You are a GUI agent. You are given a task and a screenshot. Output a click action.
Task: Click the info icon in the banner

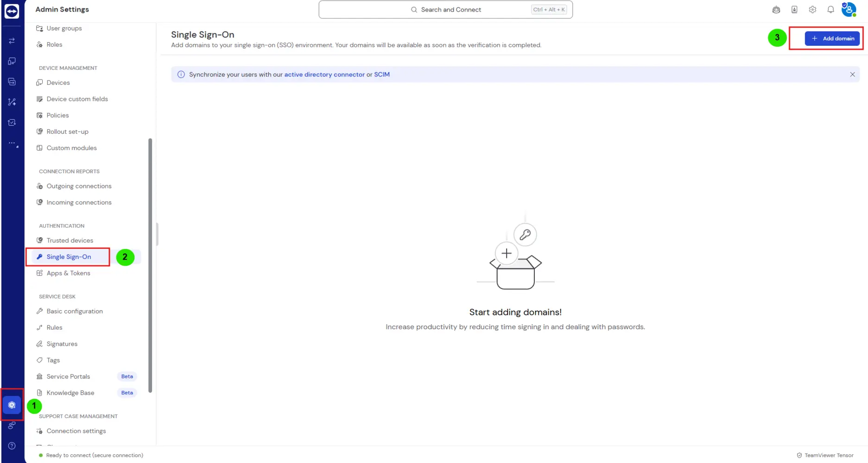point(181,75)
